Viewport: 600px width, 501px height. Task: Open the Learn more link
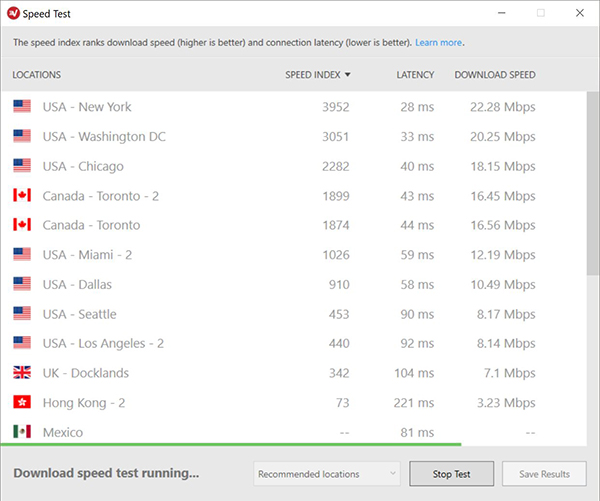coord(438,43)
